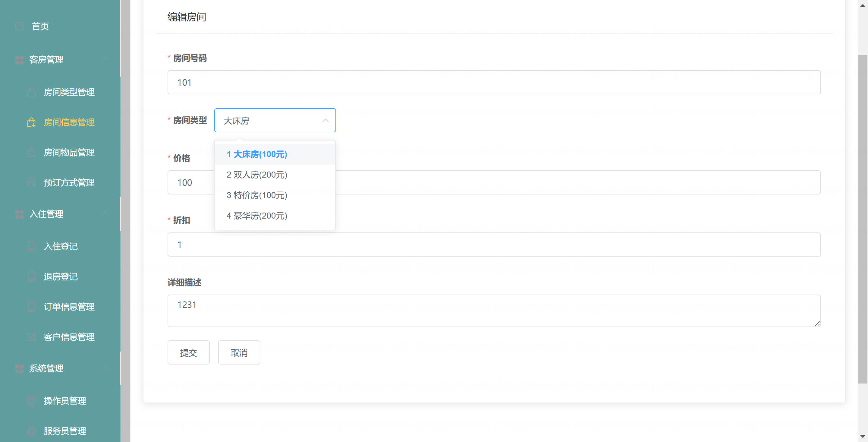868x442 pixels.
Task: Click the tablet icon beside 入住登记
Action: pos(31,246)
